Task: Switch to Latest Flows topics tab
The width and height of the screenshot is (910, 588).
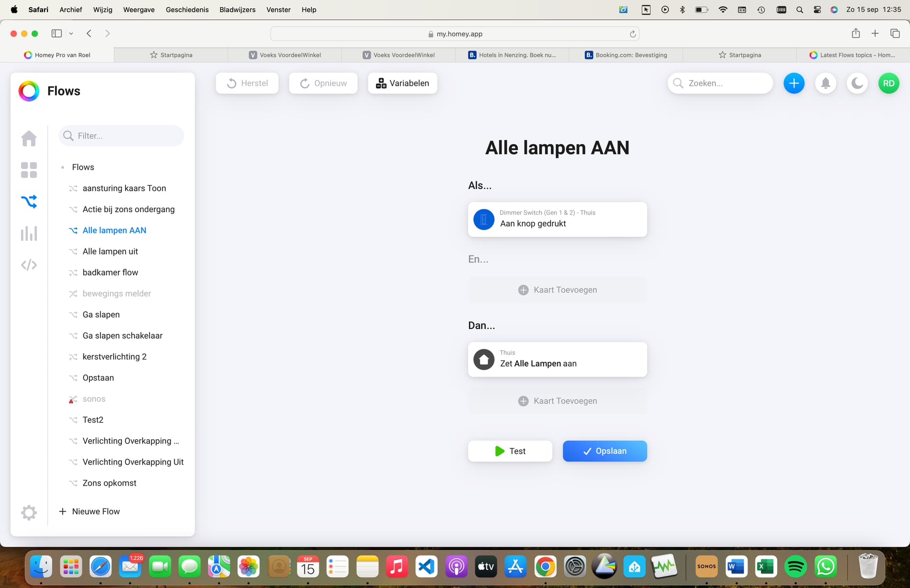Action: [852, 55]
